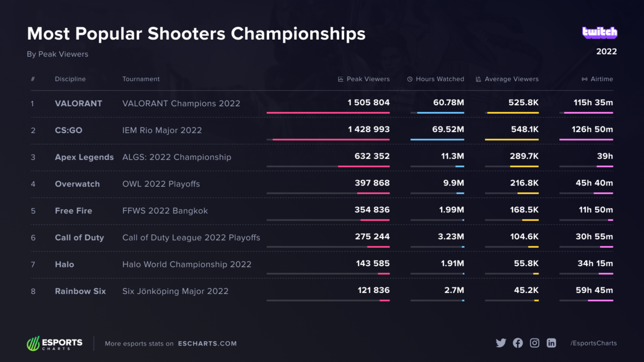Click the Peak Viewers chart icon

click(x=341, y=79)
